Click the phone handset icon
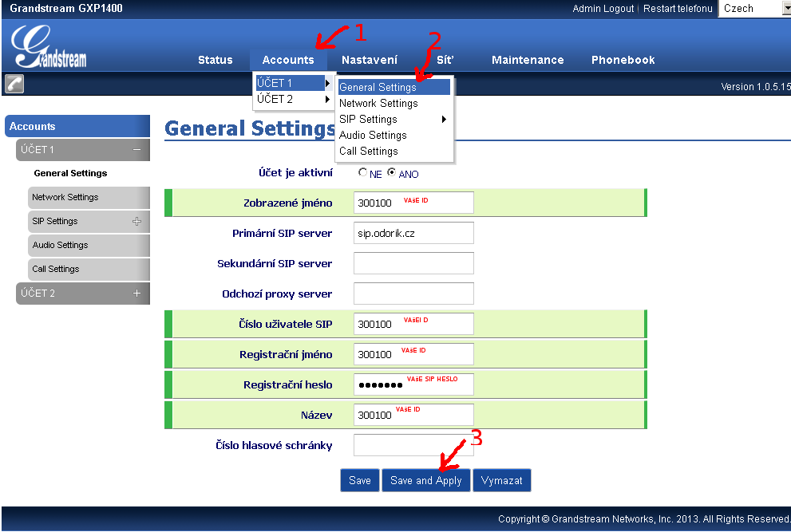This screenshot has width=791, height=532. (14, 84)
